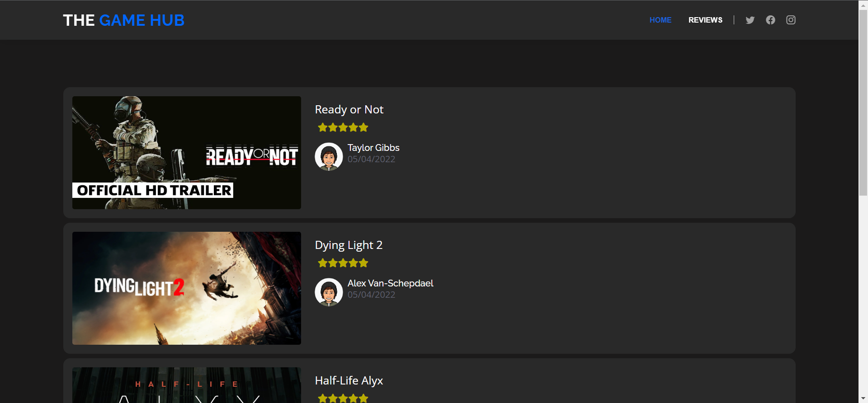
Task: Select the Ready or Not trailer thumbnail
Action: (x=186, y=152)
